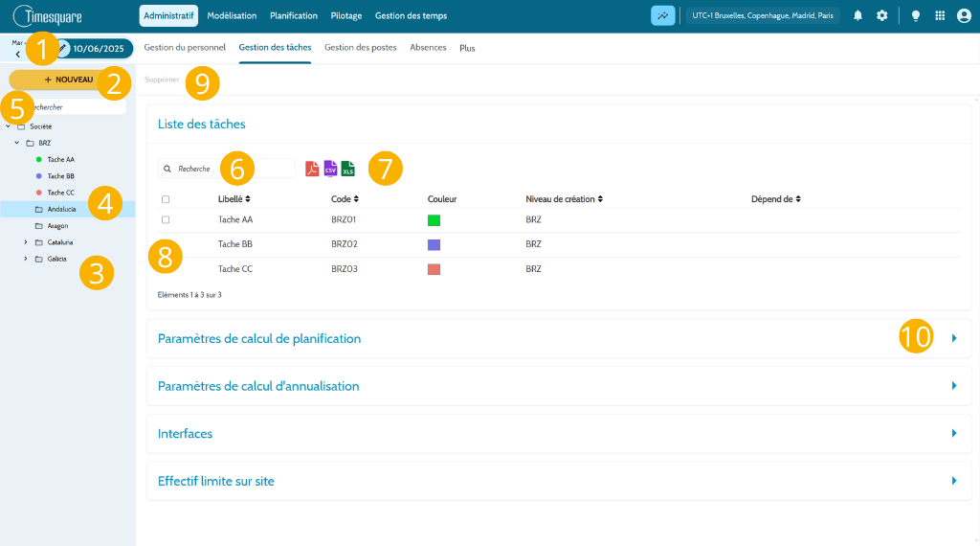Open the Pilotage menu

346,15
